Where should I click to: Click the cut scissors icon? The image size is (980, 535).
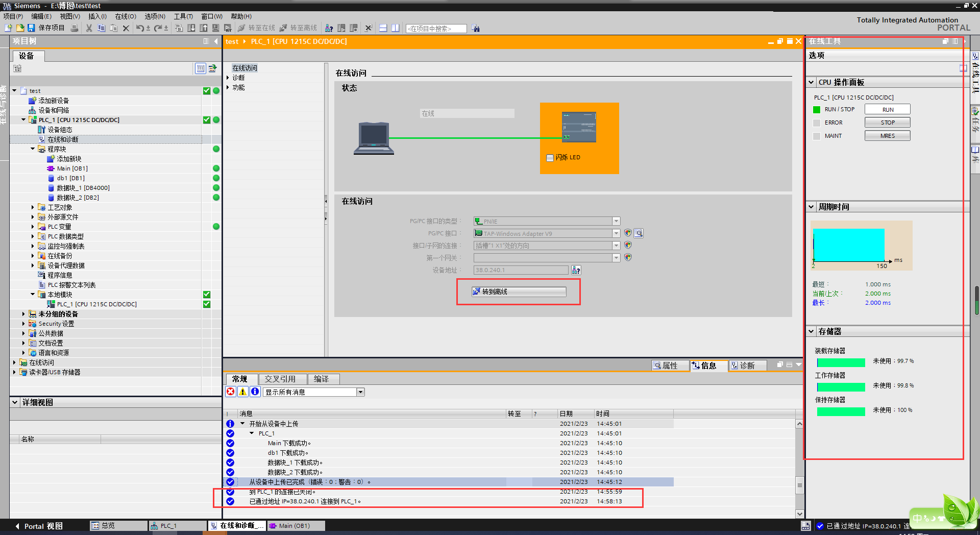89,28
